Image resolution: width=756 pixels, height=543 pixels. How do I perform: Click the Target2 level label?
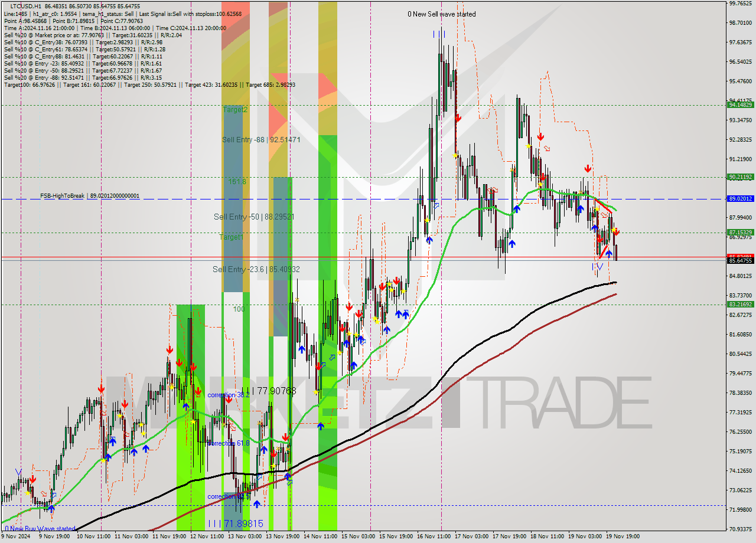tap(235, 109)
